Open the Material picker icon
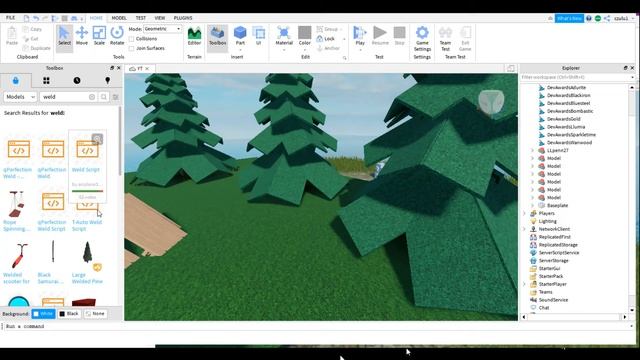Viewport: 640px width, 360px height. pyautogui.click(x=284, y=33)
